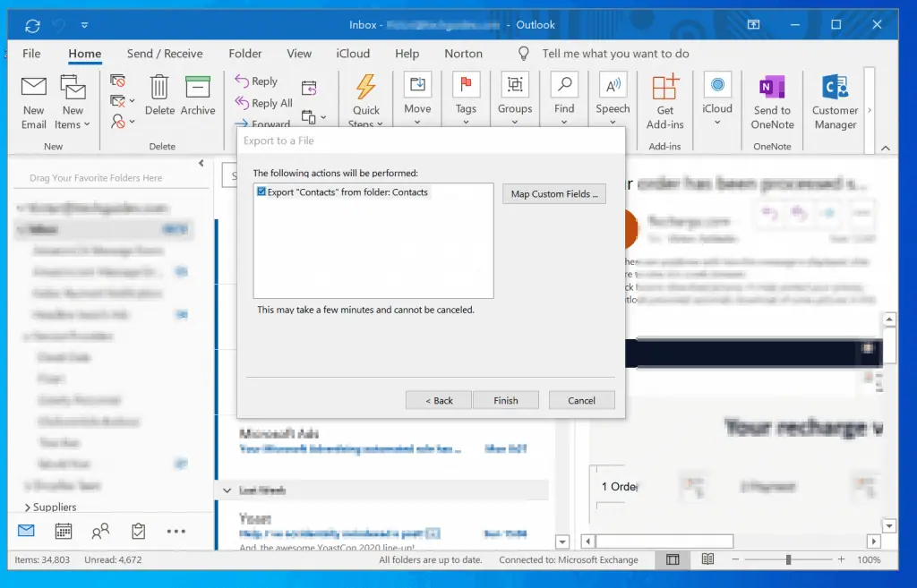Click "Connected to: Microsoft Exchange" status text
This screenshot has width=917, height=588.
(x=569, y=559)
